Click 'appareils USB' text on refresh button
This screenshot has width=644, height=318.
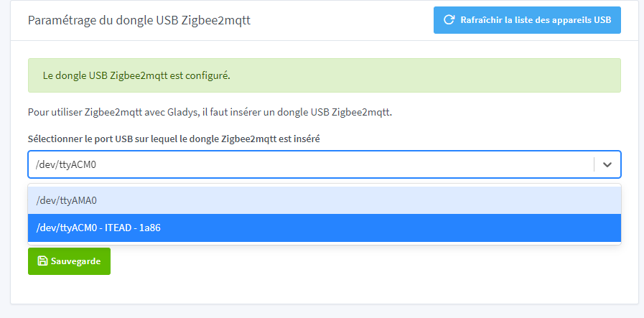(x=582, y=20)
